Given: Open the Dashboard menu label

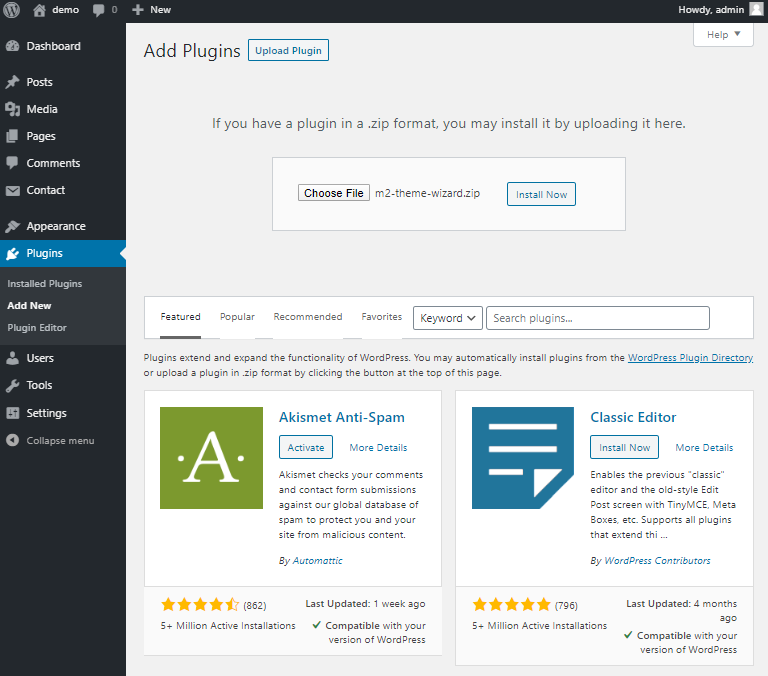Looking at the screenshot, I should (53, 46).
